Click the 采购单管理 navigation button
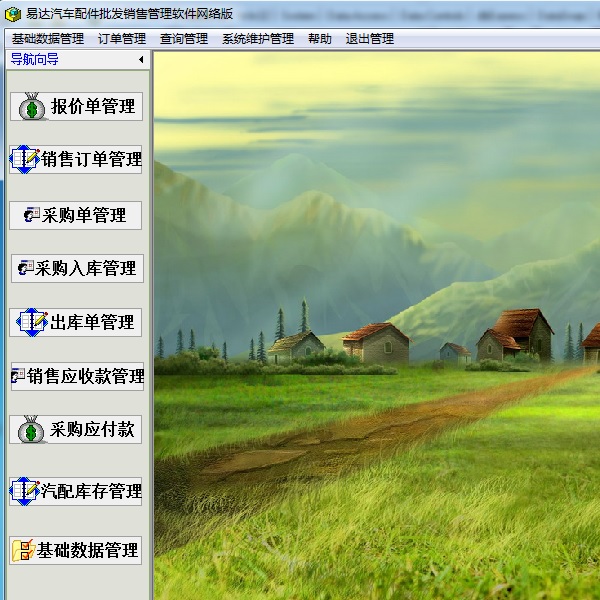The height and width of the screenshot is (600, 600). [x=76, y=215]
